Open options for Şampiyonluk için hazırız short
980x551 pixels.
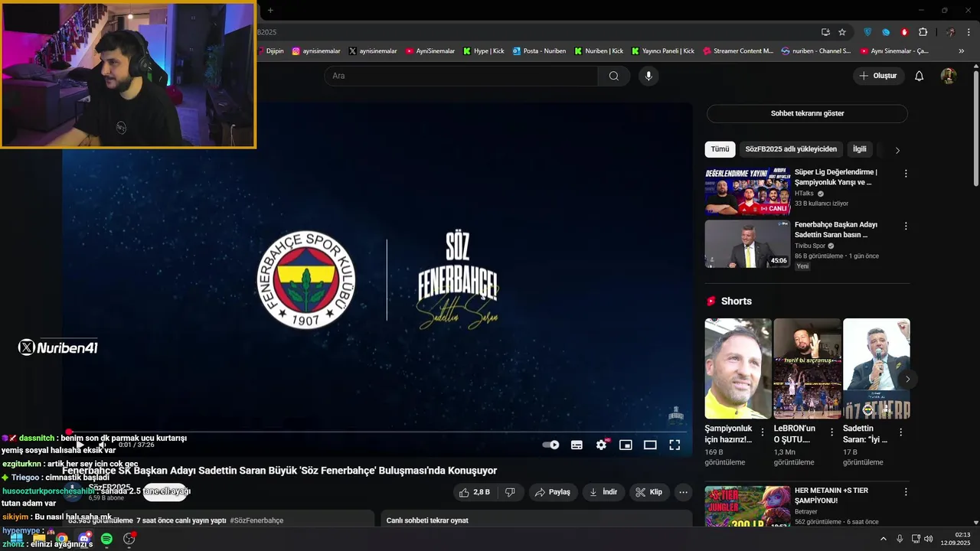click(763, 432)
